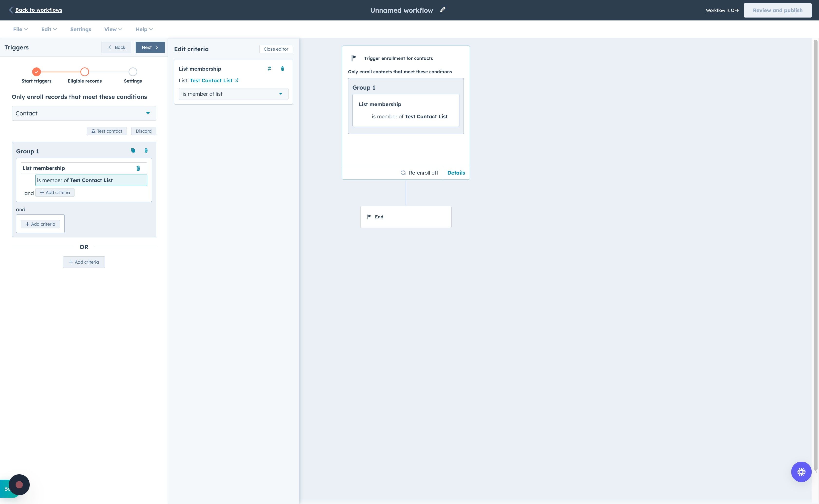Open the purple assistant sparkle button
819x504 pixels.
click(x=801, y=472)
